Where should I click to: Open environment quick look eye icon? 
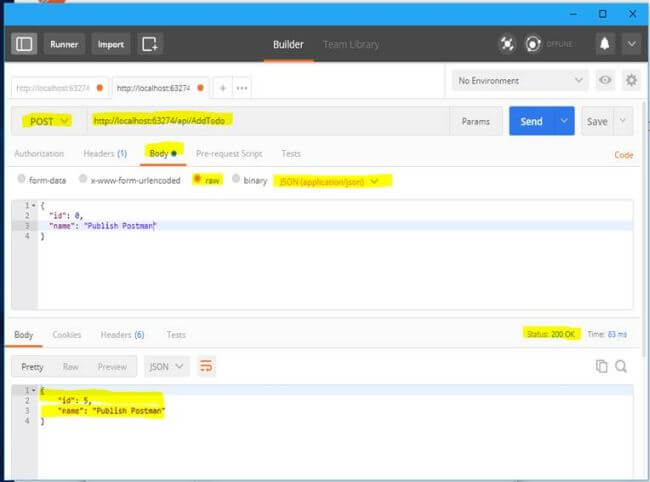coord(605,80)
